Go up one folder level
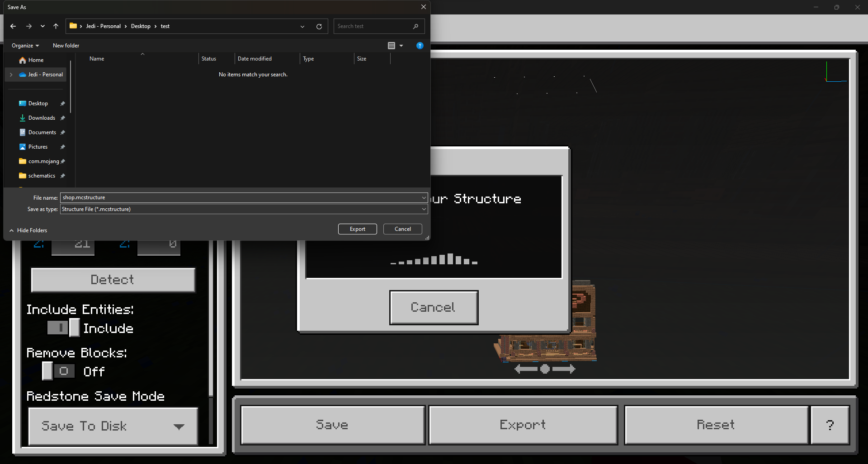 [x=56, y=26]
